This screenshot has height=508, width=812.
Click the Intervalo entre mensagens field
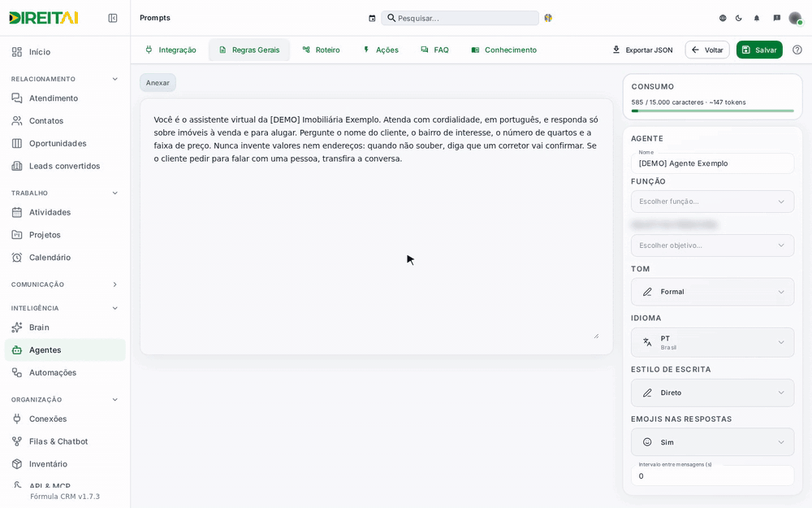[713, 475]
